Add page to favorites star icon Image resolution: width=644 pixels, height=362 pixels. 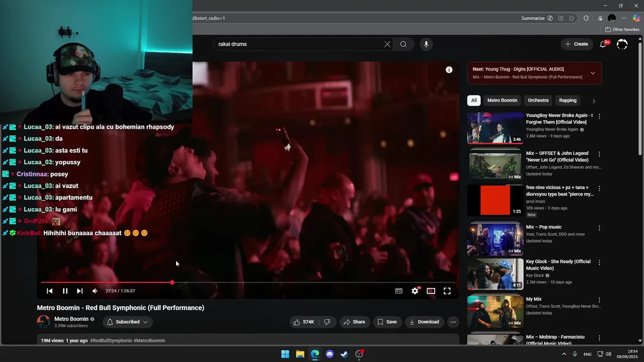(572, 18)
